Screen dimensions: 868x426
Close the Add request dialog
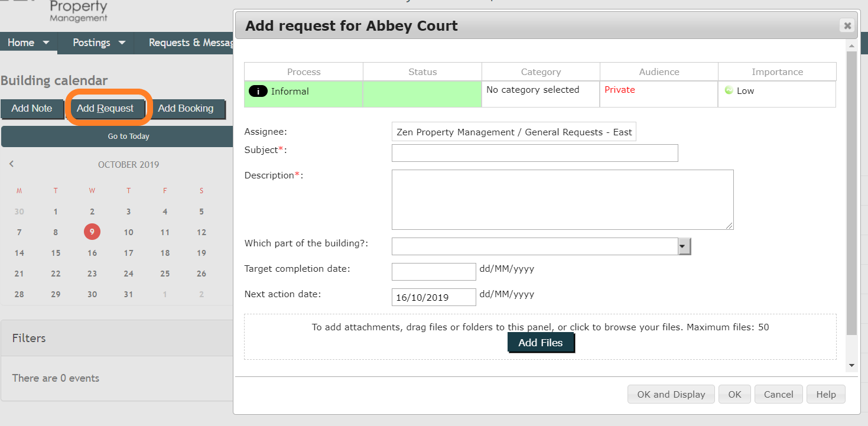(x=847, y=25)
